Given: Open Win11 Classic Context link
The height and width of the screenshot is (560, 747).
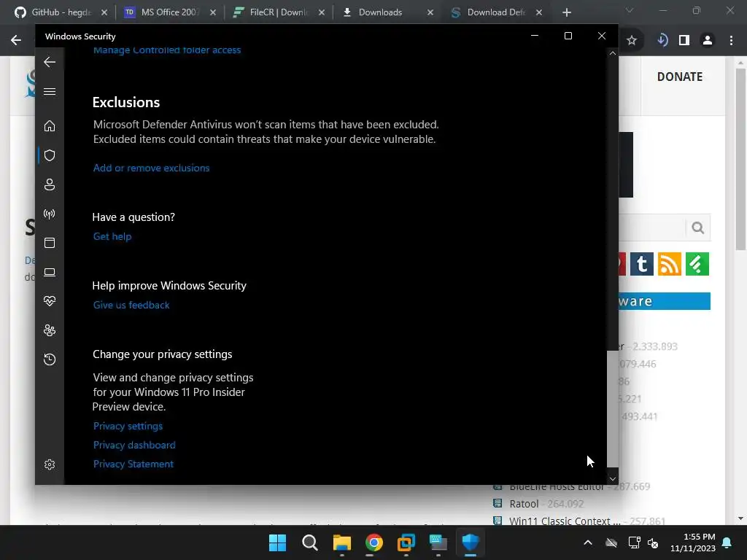Looking at the screenshot, I should pyautogui.click(x=565, y=521).
